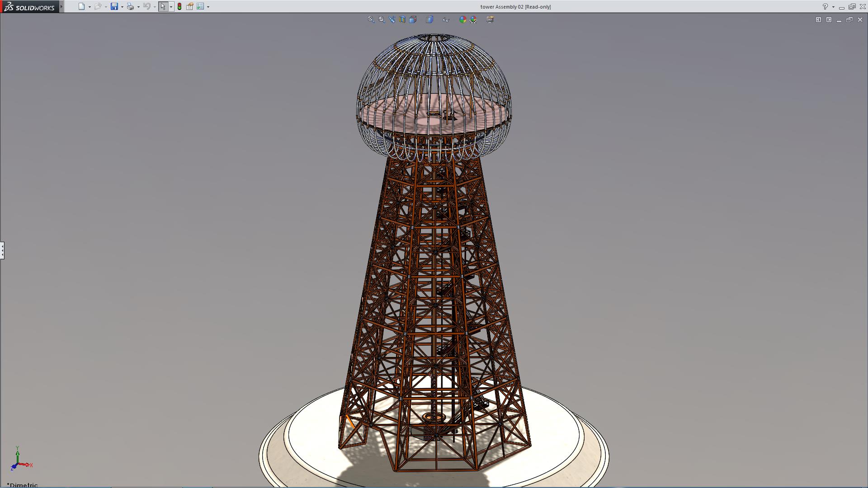Open the Display Style cube icon
Viewport: 868px width, 488px height.
tap(429, 19)
